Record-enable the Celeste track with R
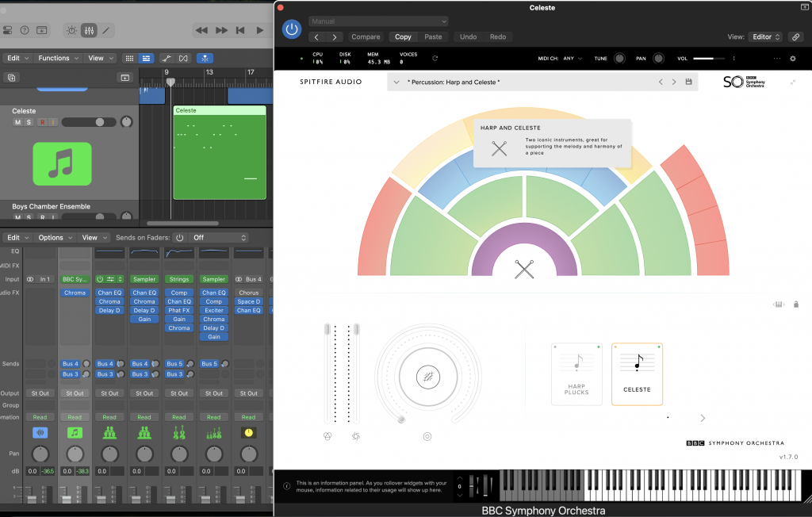 [43, 122]
